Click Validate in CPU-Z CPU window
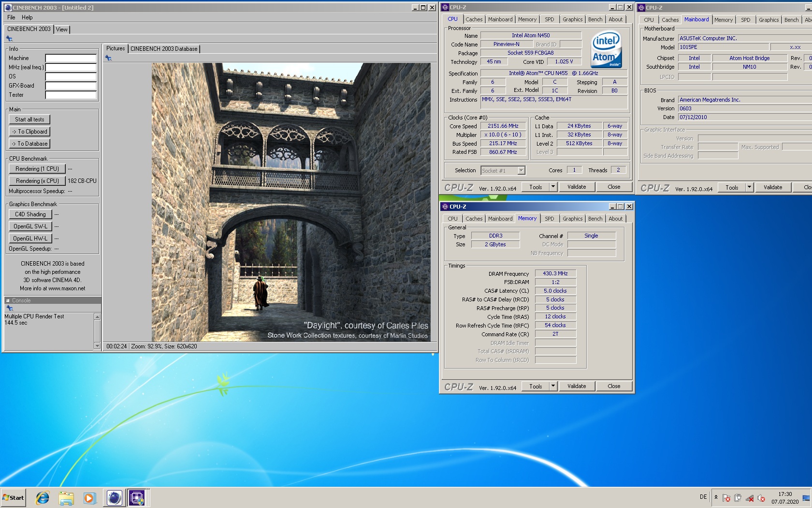Viewport: 812px width, 508px height. [577, 187]
